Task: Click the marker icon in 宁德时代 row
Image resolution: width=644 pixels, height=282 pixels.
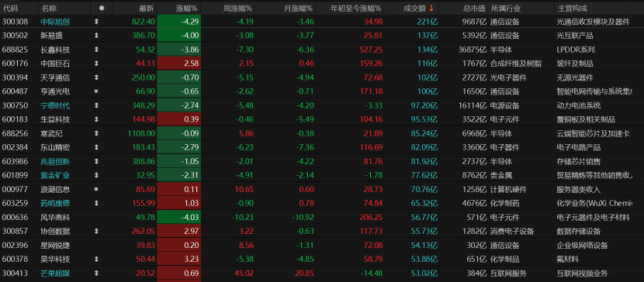Action: tap(96, 105)
